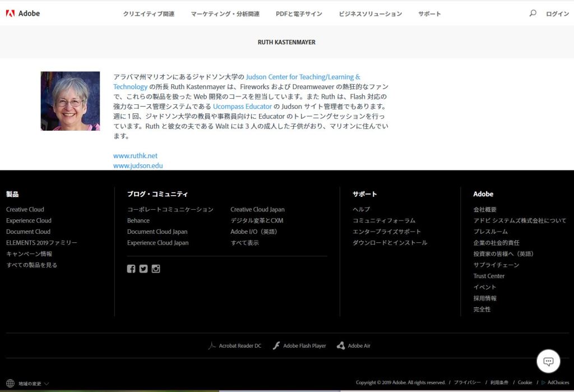Open Adobe's Twitter page icon

pyautogui.click(x=143, y=269)
